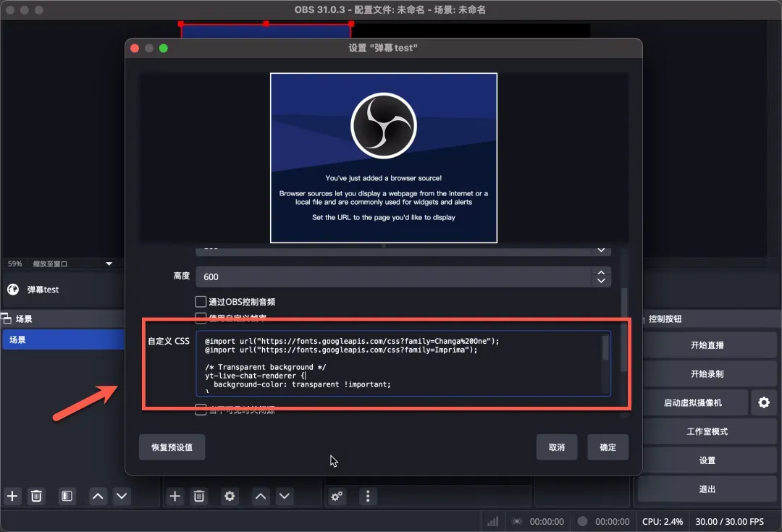Move the scene down with the arrow
Viewport: 782px width, 532px height.
tap(122, 496)
